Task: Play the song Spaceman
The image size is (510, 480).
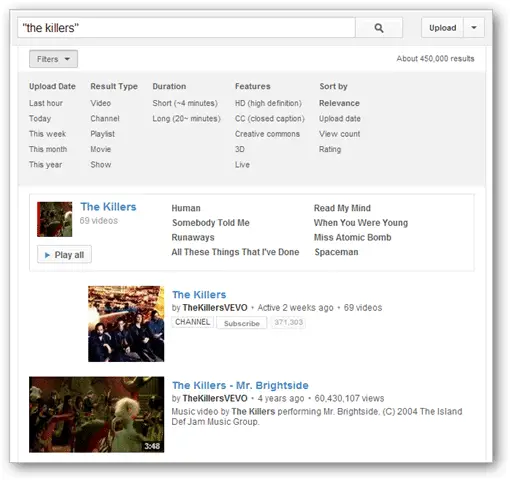Action: point(336,252)
